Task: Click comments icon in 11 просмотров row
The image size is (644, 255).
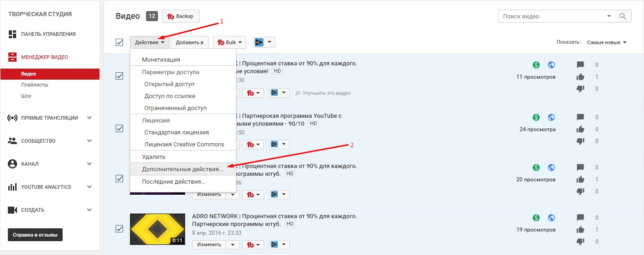Action: click(580, 65)
